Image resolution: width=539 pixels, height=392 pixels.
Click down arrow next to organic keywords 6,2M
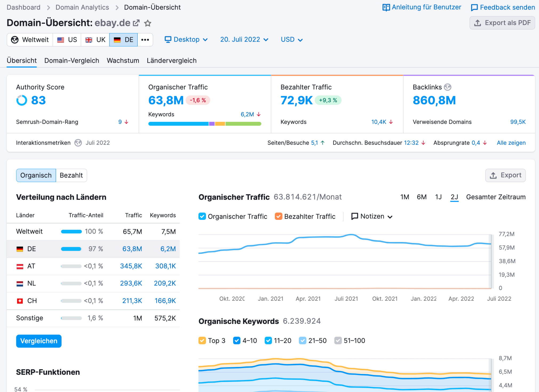click(259, 114)
